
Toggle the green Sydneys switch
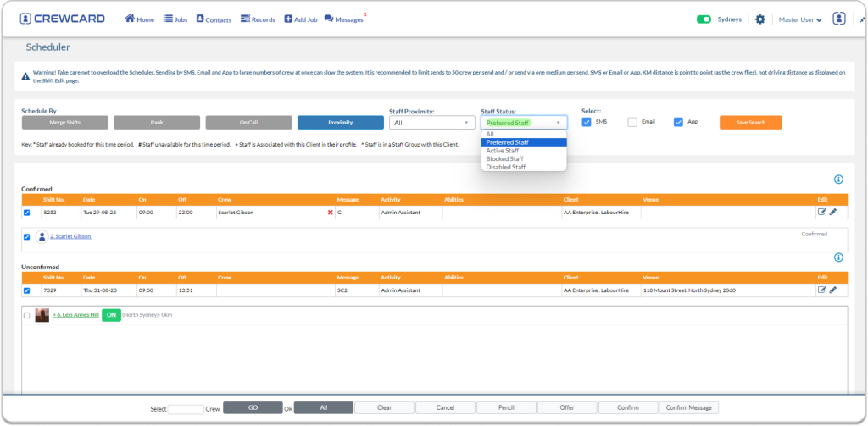pos(703,19)
